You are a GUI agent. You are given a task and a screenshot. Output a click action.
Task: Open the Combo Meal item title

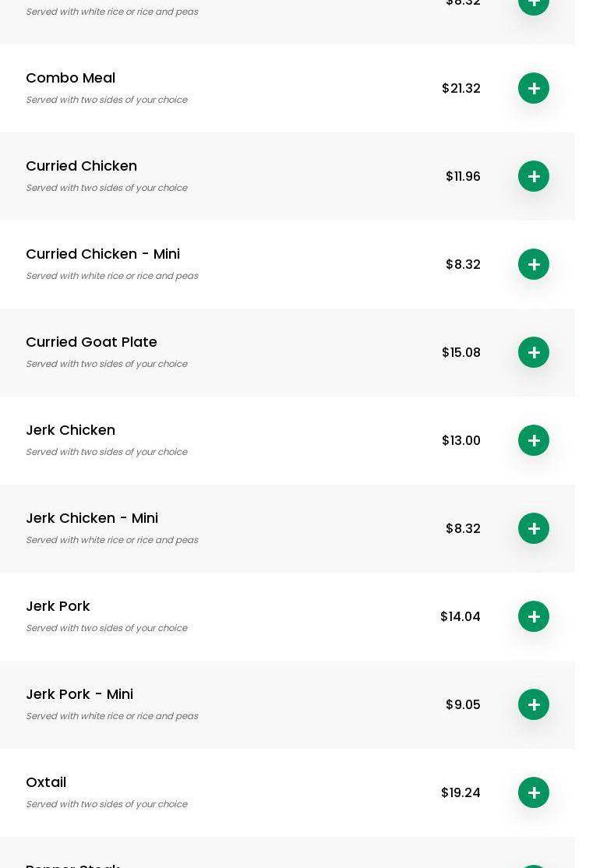[x=70, y=78]
